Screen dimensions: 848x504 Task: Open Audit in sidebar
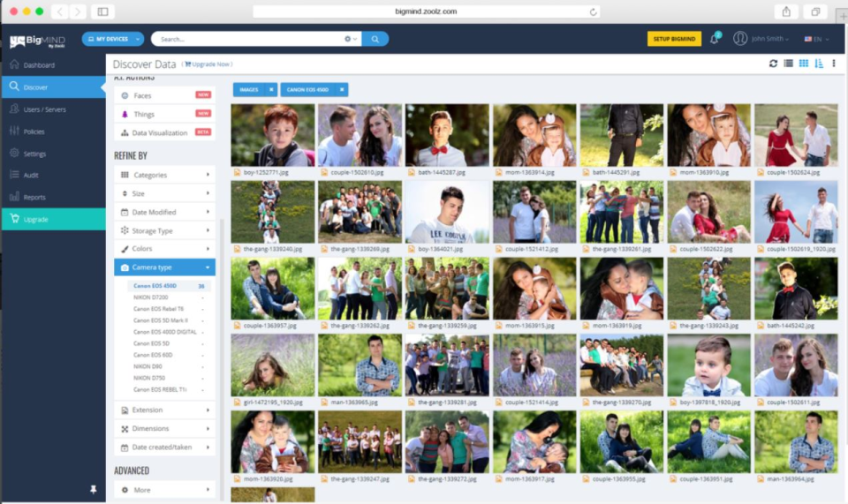click(54, 175)
